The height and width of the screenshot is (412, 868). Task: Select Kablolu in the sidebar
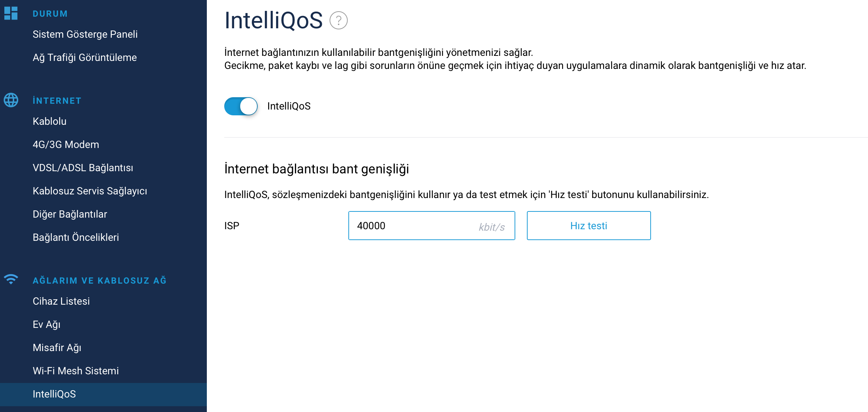click(x=50, y=121)
